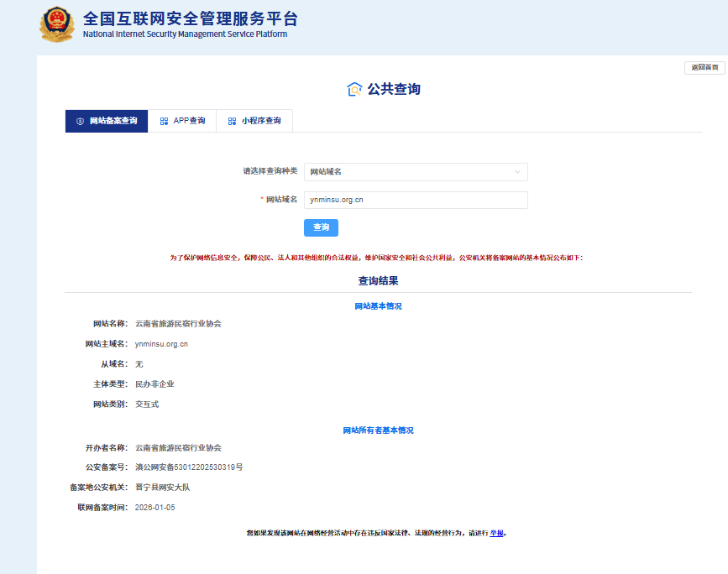The image size is (728, 574).
Task: Click the platform title to return home
Action: pos(185,21)
